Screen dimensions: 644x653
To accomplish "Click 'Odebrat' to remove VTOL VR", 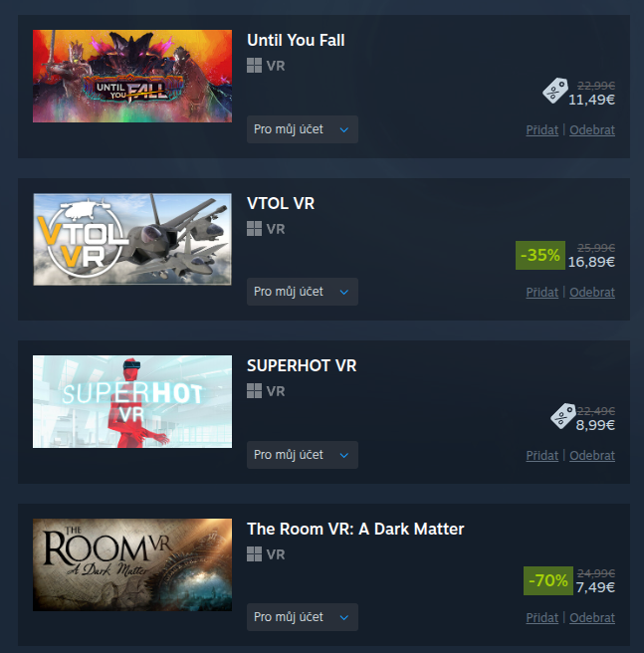I will pos(592,293).
